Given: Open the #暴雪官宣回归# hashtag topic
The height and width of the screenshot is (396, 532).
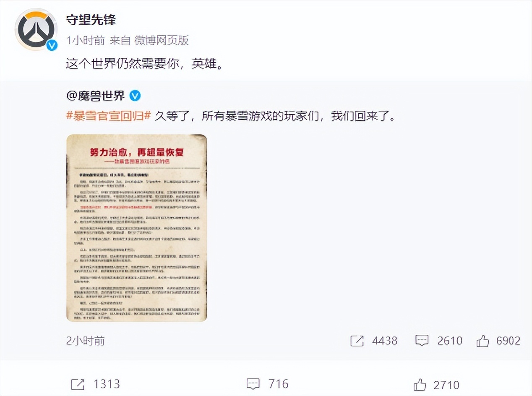Looking at the screenshot, I should coord(109,116).
